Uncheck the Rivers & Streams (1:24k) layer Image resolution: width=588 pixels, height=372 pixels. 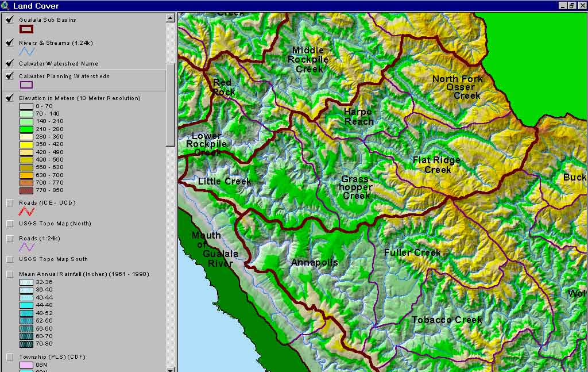coord(10,43)
